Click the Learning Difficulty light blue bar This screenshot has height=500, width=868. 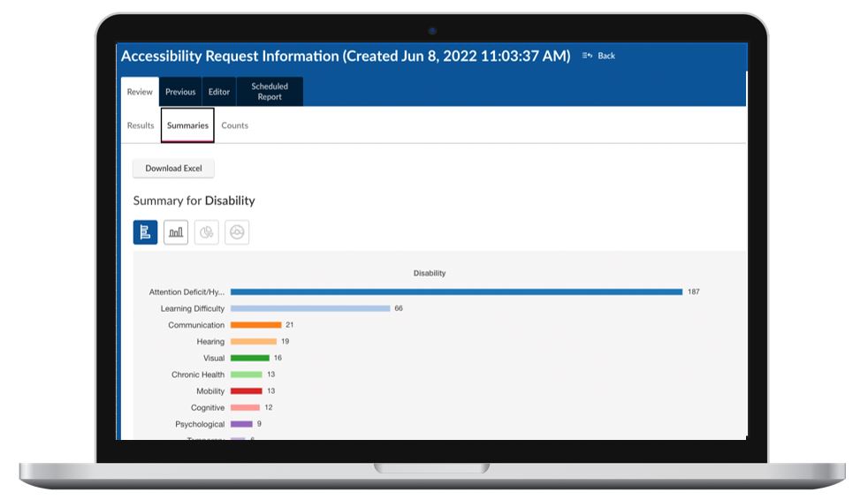click(x=309, y=308)
